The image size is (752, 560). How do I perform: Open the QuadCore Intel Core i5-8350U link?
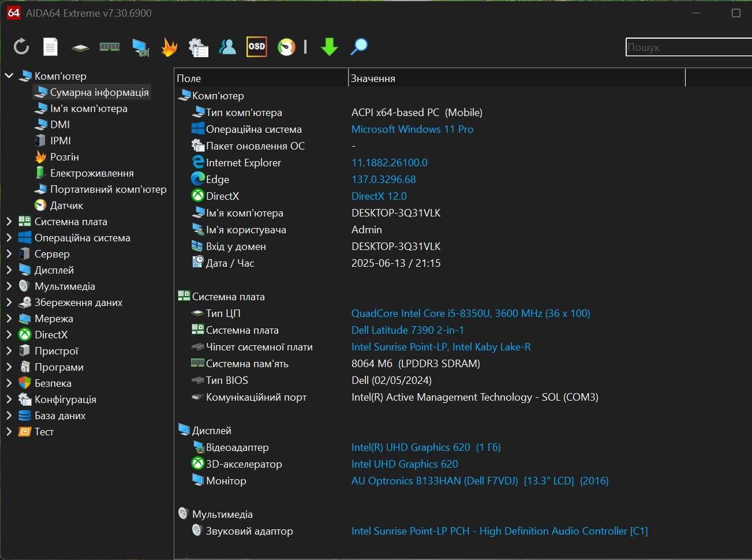470,313
